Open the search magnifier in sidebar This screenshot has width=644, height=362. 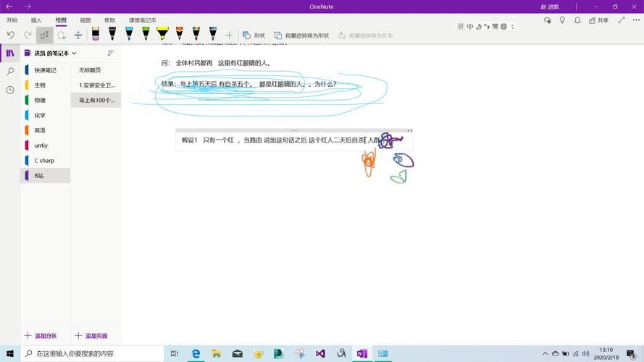pos(10,72)
